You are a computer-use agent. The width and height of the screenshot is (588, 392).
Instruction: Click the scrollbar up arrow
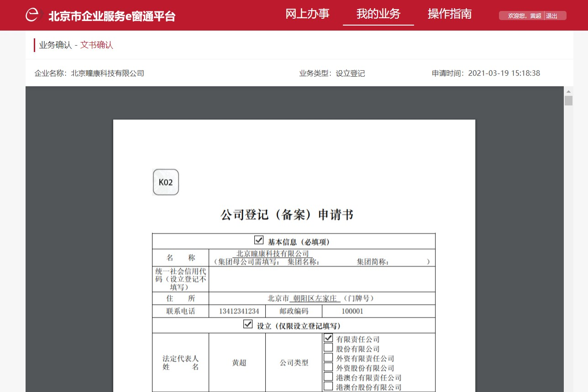568,91
